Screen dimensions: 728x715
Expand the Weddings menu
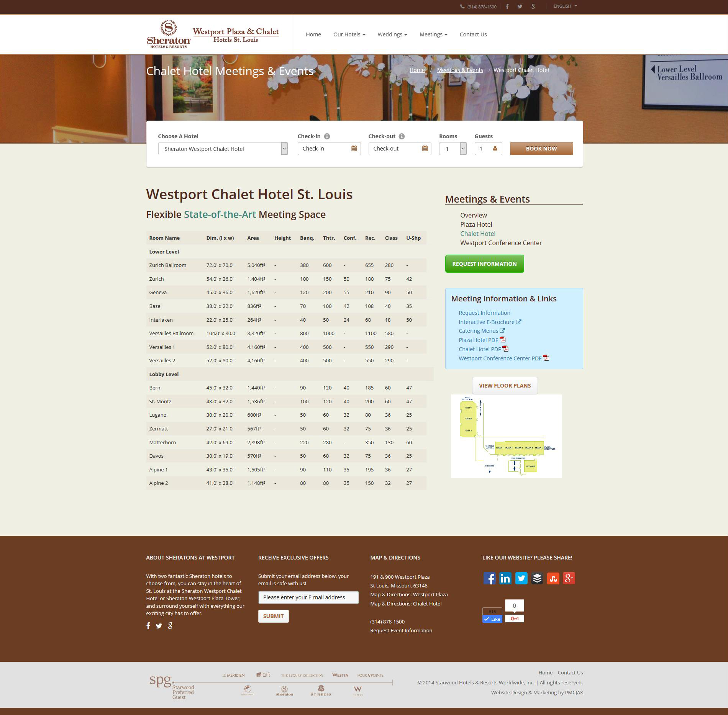[x=392, y=34]
